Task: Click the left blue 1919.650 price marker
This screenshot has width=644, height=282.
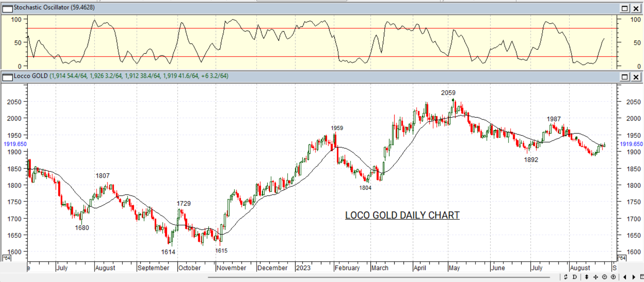Action: pyautogui.click(x=15, y=144)
